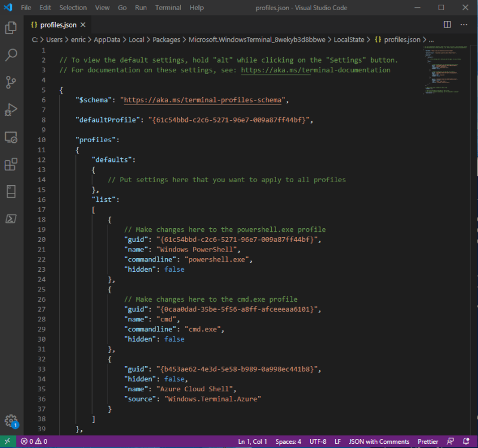Open the Explorer view in activity bar
Image resolution: width=478 pixels, height=448 pixels.
pos(11,27)
